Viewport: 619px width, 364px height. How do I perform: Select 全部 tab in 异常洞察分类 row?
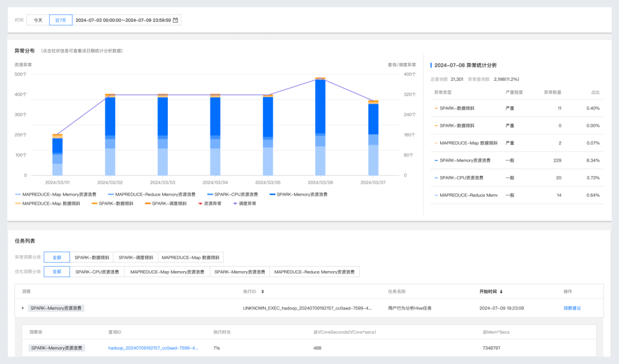(57, 257)
